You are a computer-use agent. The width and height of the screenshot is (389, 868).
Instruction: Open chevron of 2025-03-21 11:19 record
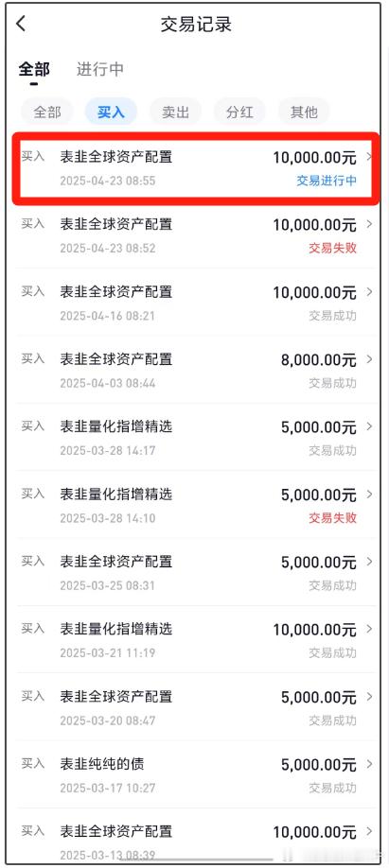[x=369, y=629]
